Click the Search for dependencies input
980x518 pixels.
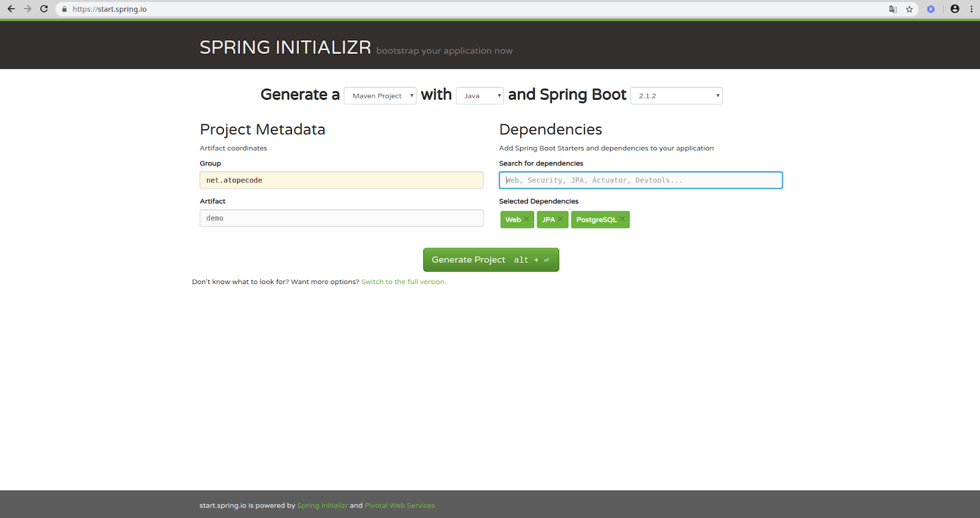click(x=641, y=180)
